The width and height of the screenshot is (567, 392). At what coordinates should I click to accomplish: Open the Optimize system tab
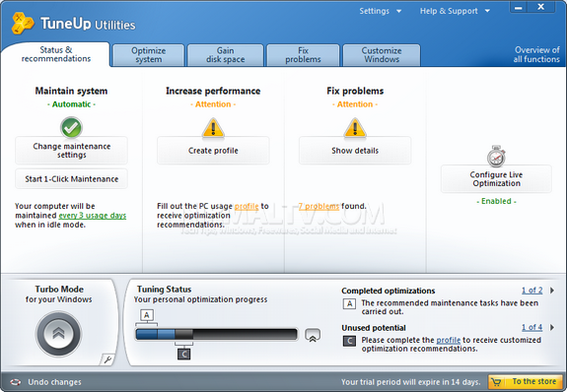pyautogui.click(x=148, y=55)
